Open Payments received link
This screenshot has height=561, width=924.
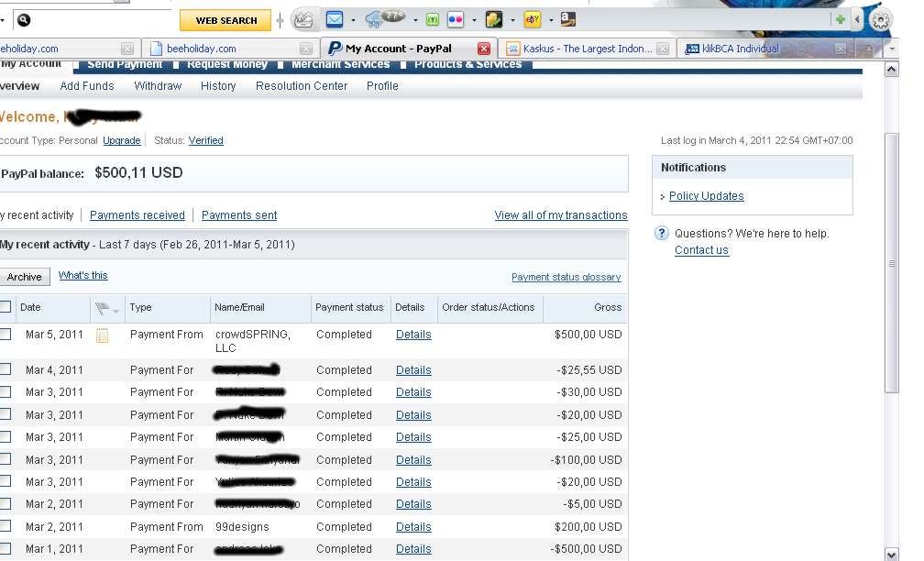pyautogui.click(x=137, y=215)
